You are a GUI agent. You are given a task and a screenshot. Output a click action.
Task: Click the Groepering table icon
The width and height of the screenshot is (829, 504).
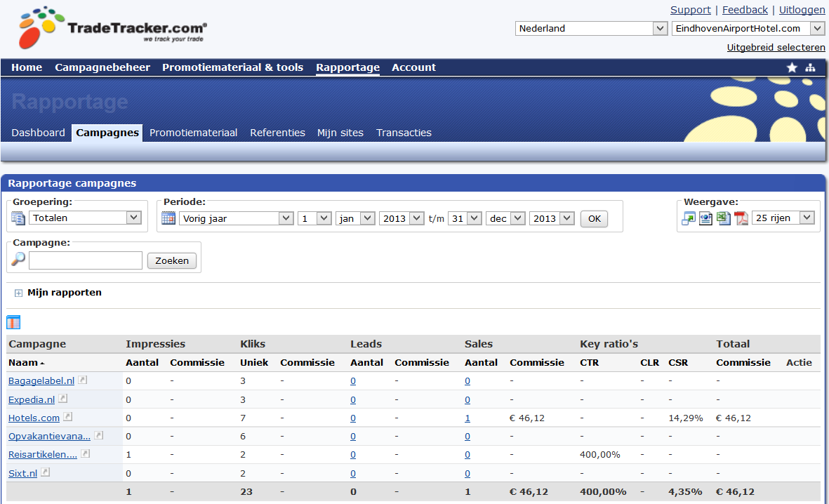(x=18, y=218)
